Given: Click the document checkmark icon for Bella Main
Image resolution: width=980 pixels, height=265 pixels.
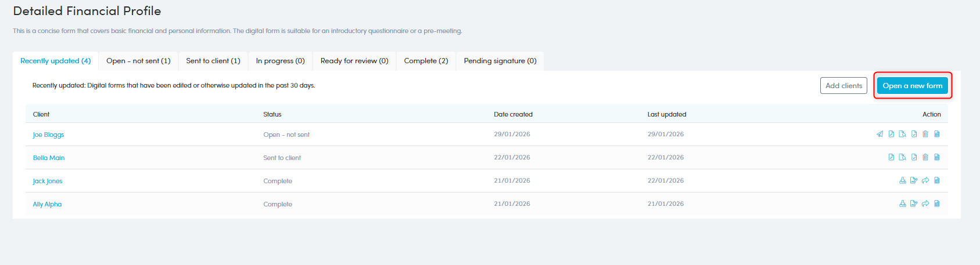Looking at the screenshot, I should pyautogui.click(x=914, y=157).
